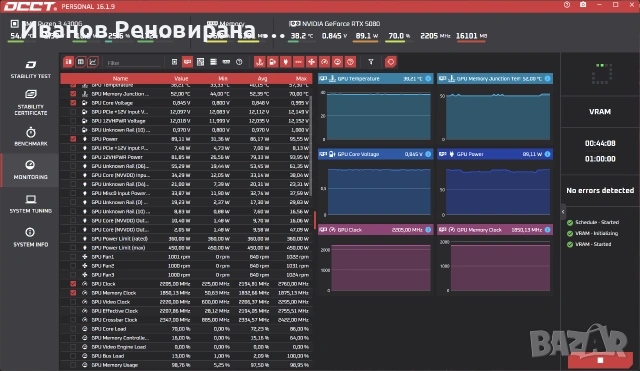640x371 pixels.
Task: Check the GPU 12VHPWR Voltage checkbox
Action: point(73,121)
